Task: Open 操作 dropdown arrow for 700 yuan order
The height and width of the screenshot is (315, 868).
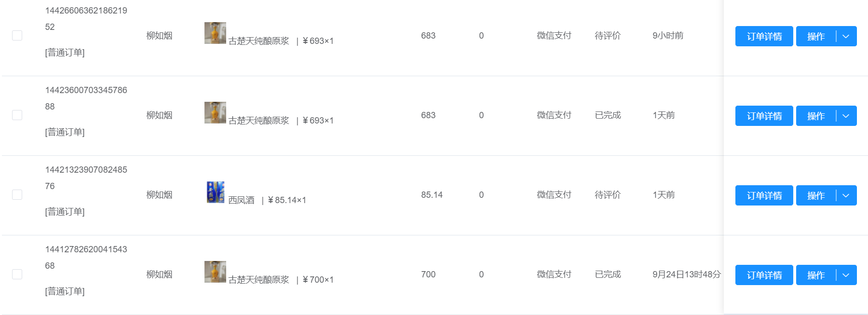Action: (846, 275)
